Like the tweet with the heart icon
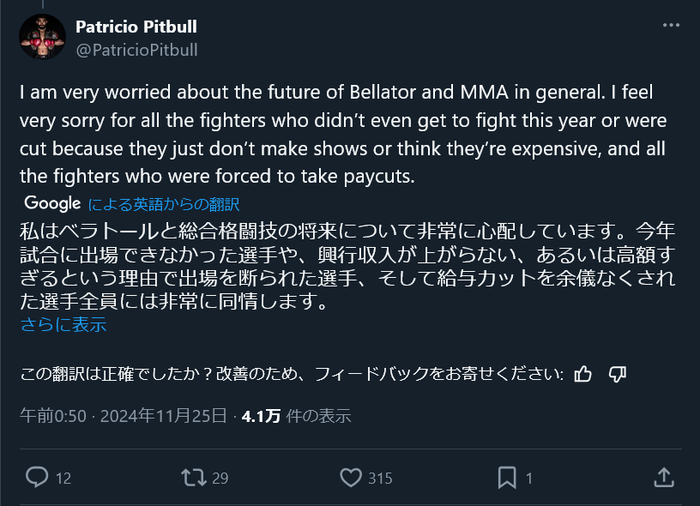Viewport: 700px width, 506px height. pyautogui.click(x=350, y=477)
